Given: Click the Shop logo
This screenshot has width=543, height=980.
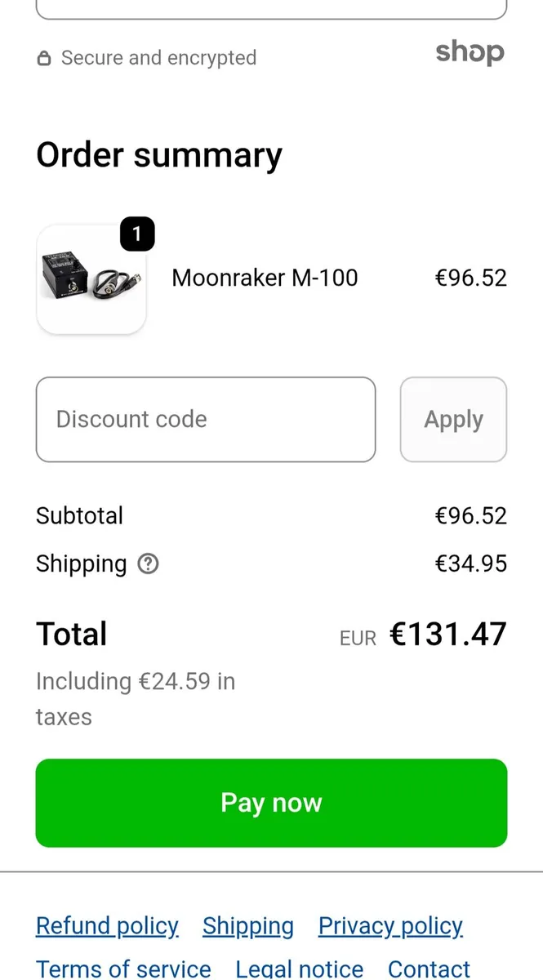Looking at the screenshot, I should tap(470, 53).
